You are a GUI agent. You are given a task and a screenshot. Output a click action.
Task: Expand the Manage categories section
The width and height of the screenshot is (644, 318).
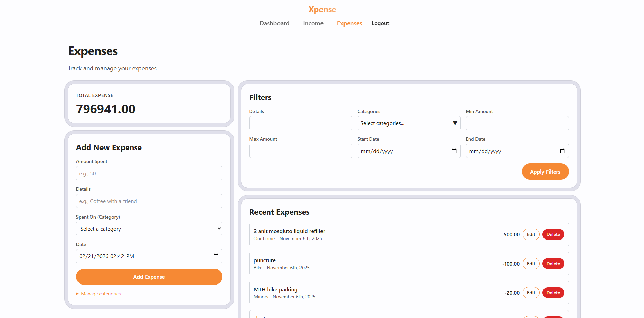coord(101,294)
